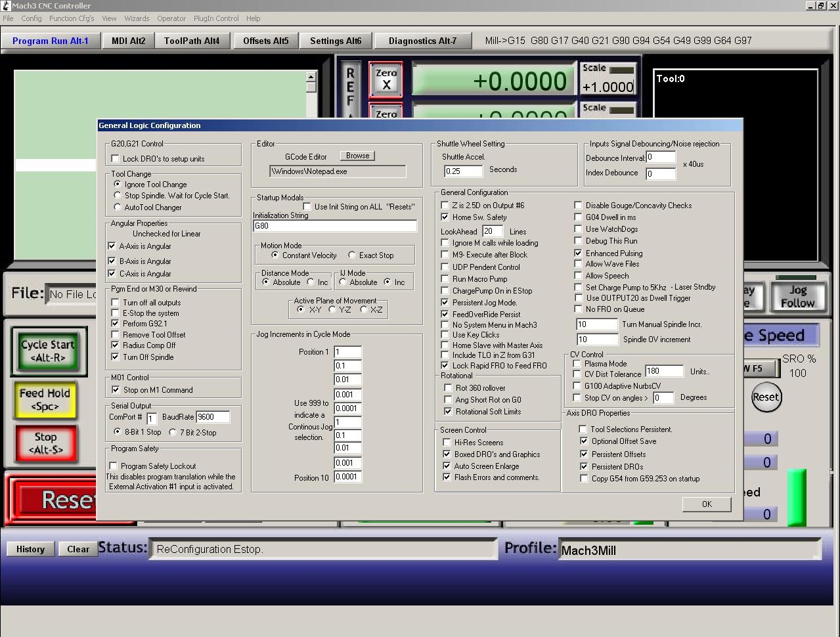The width and height of the screenshot is (840, 637).
Task: Enable Hi-Res Screens option
Action: [447, 443]
